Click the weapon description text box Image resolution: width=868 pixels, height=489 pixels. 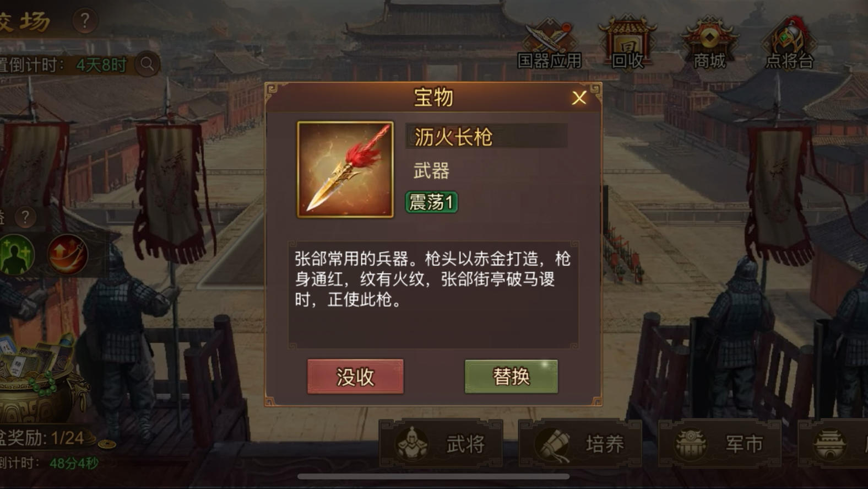point(433,294)
